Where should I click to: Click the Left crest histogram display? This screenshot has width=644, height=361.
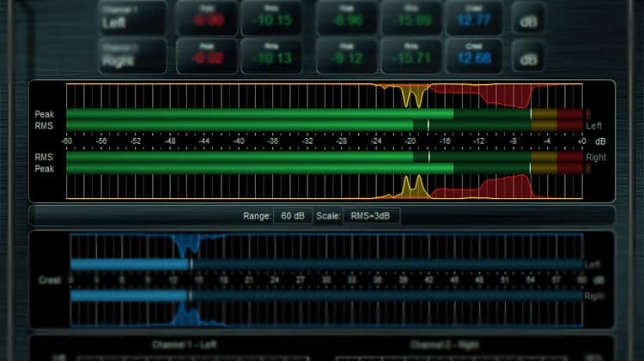point(326,246)
